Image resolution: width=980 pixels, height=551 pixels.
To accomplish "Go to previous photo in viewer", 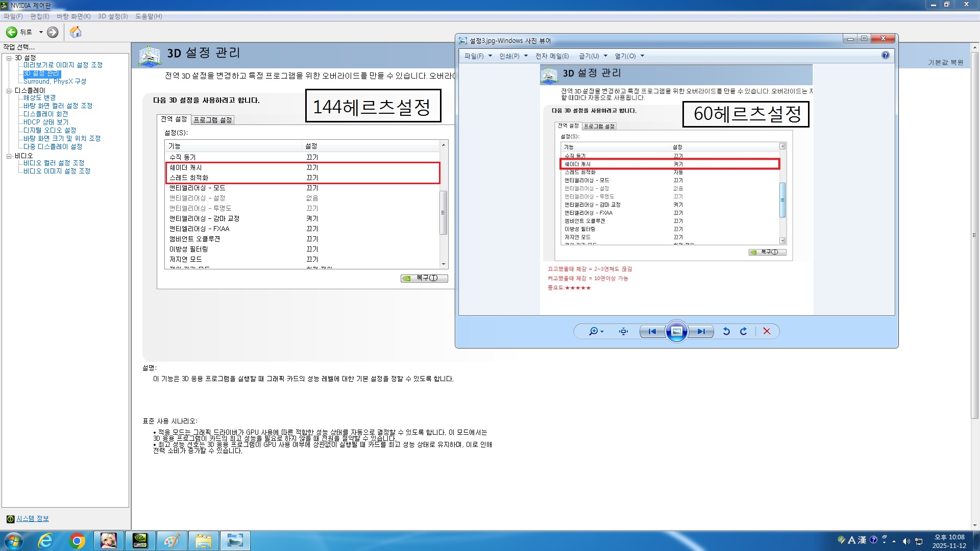I will [652, 332].
